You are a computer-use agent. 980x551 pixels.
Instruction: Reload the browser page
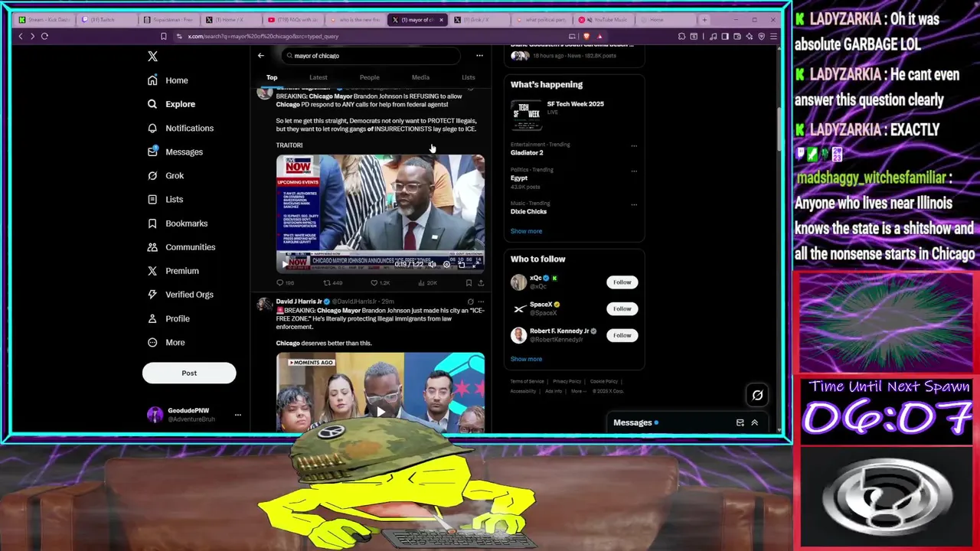(44, 36)
